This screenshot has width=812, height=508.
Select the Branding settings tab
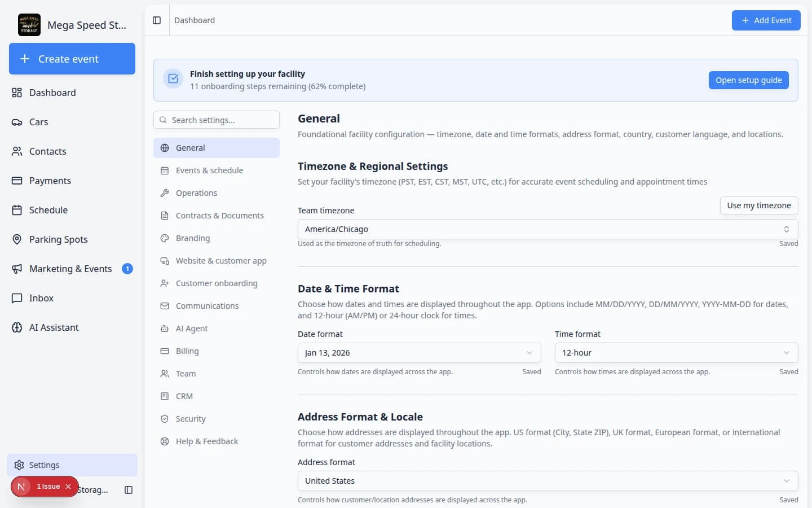click(217, 238)
